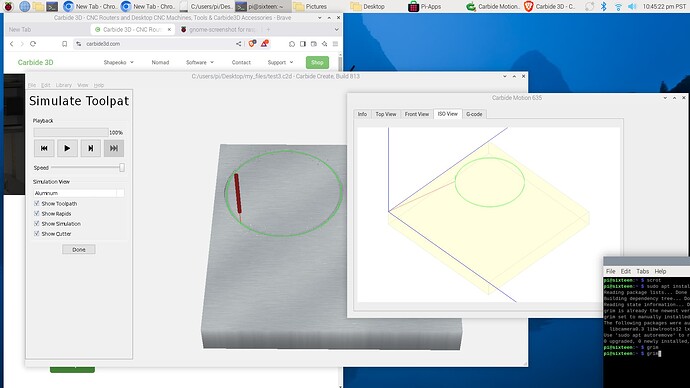Step the simulation forward once
Screen dimensions: 690x388
(91, 148)
